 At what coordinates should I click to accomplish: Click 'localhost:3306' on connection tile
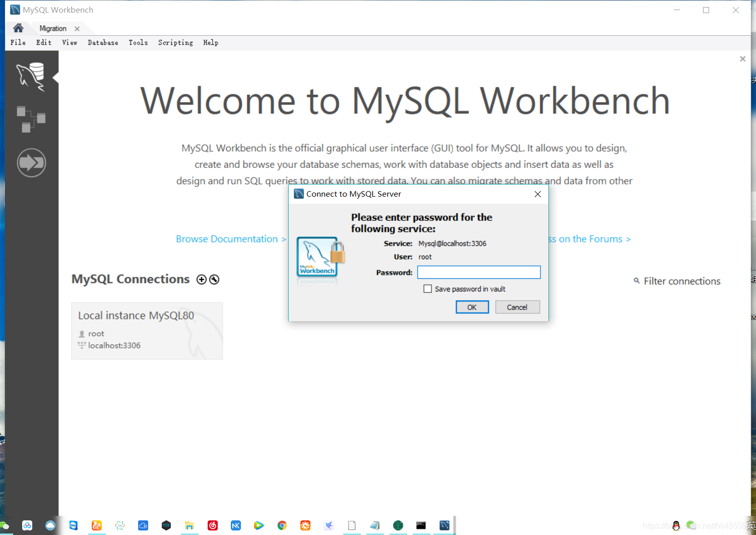[x=114, y=345]
